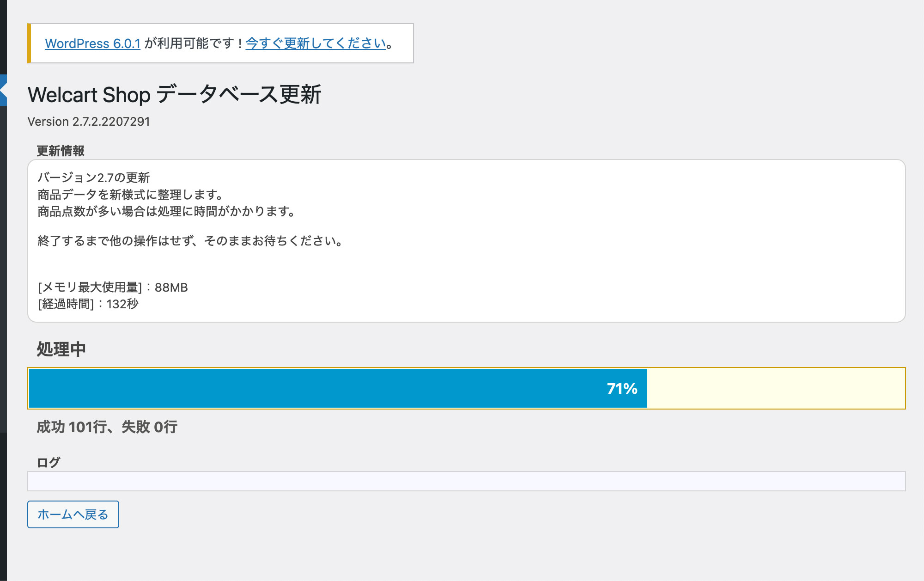Click the Version 2.7.2.2207291 text

click(89, 122)
